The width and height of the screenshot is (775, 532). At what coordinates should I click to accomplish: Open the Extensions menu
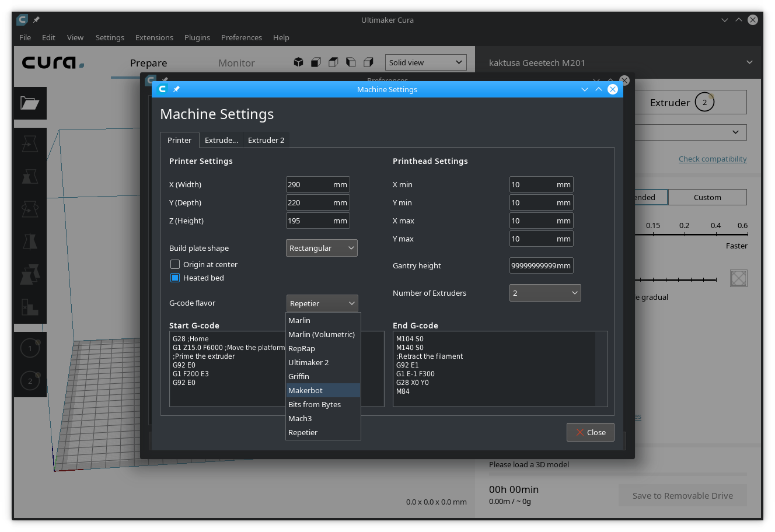pyautogui.click(x=154, y=37)
